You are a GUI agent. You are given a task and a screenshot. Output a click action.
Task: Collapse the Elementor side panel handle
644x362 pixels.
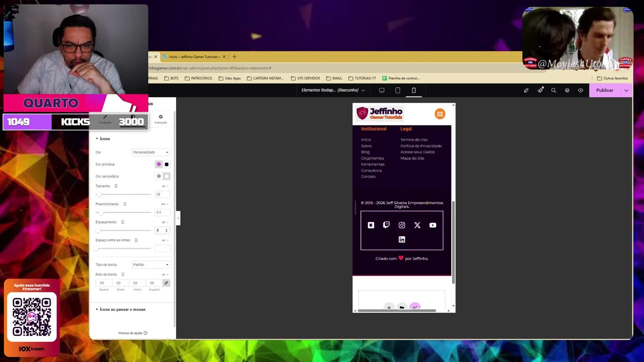pos(178,218)
